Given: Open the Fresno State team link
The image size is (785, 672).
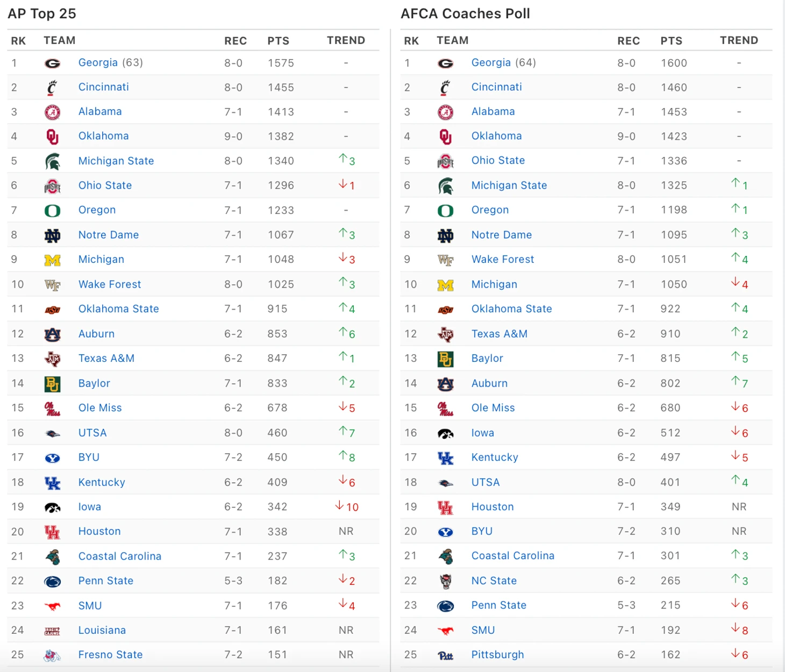Looking at the screenshot, I should pos(110,654).
